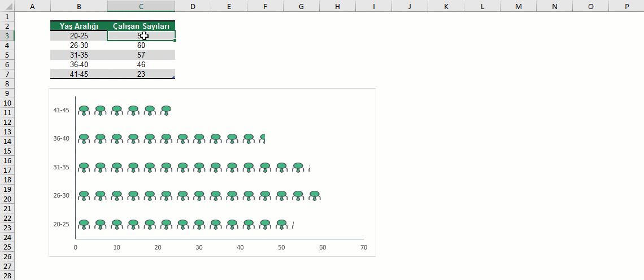
Task: Select highlighted column C header
Action: click(141, 6)
